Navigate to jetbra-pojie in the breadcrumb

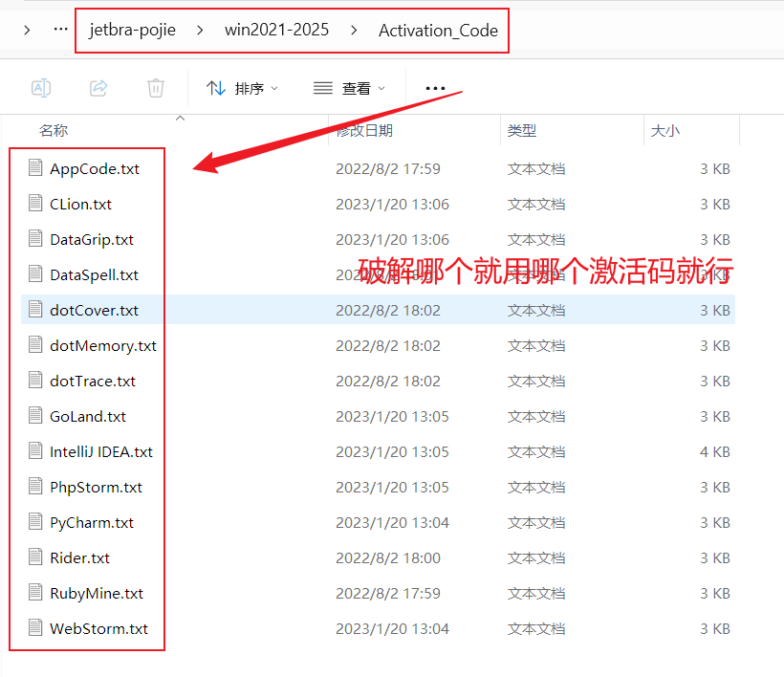133,31
